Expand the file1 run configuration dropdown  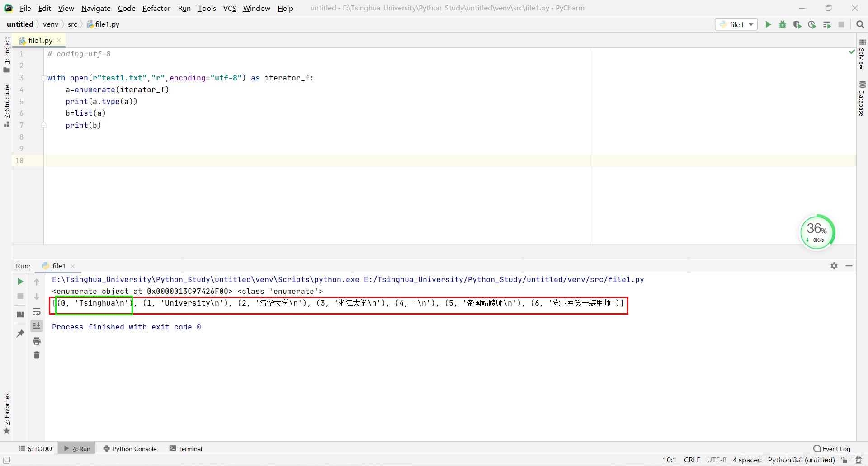[x=736, y=24]
